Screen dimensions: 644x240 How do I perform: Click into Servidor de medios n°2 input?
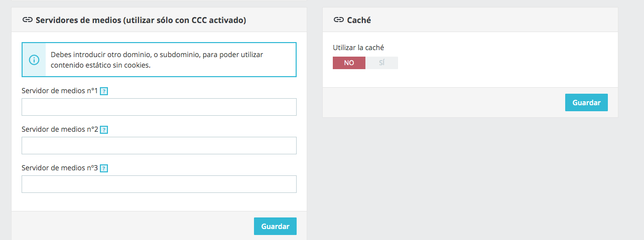(x=159, y=145)
